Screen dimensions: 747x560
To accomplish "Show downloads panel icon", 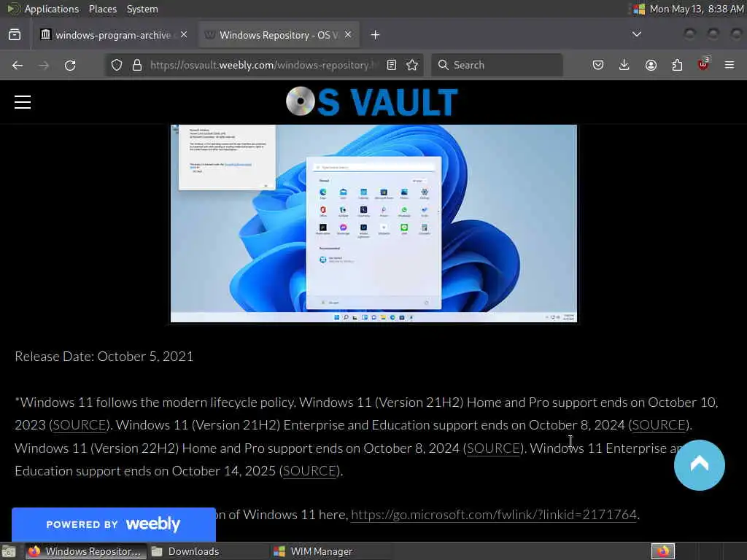I will 624,65.
